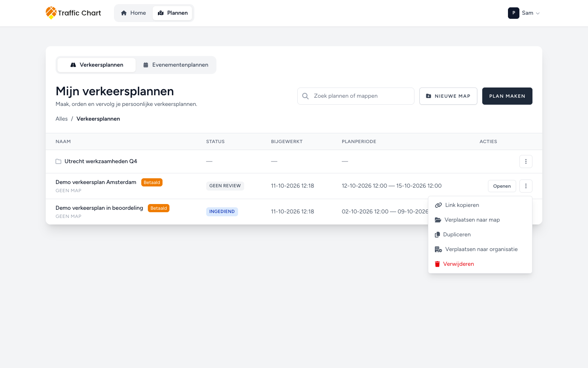Click Betaald badge on beoordeling plan
Image resolution: width=588 pixels, height=368 pixels.
tap(159, 208)
